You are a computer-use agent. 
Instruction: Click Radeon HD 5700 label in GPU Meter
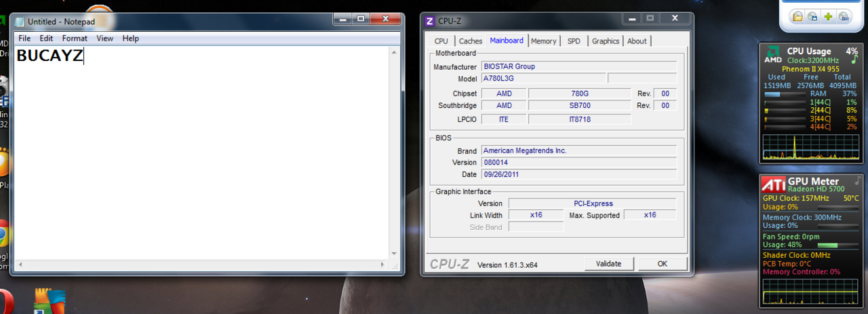pyautogui.click(x=816, y=189)
